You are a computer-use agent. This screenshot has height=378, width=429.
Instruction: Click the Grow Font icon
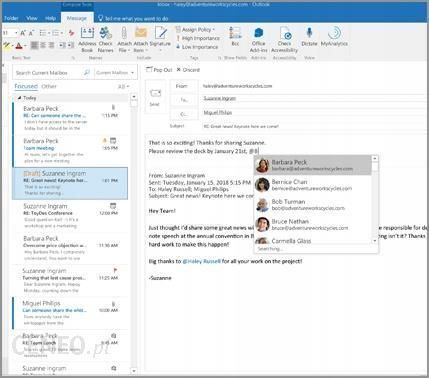pyautogui.click(x=23, y=33)
